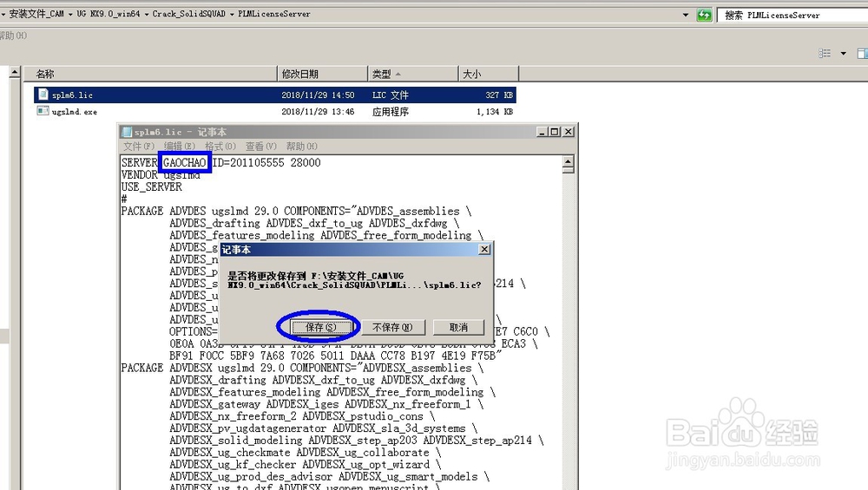Open the address bar history dropdown
This screenshot has width=868, height=490.
click(686, 15)
